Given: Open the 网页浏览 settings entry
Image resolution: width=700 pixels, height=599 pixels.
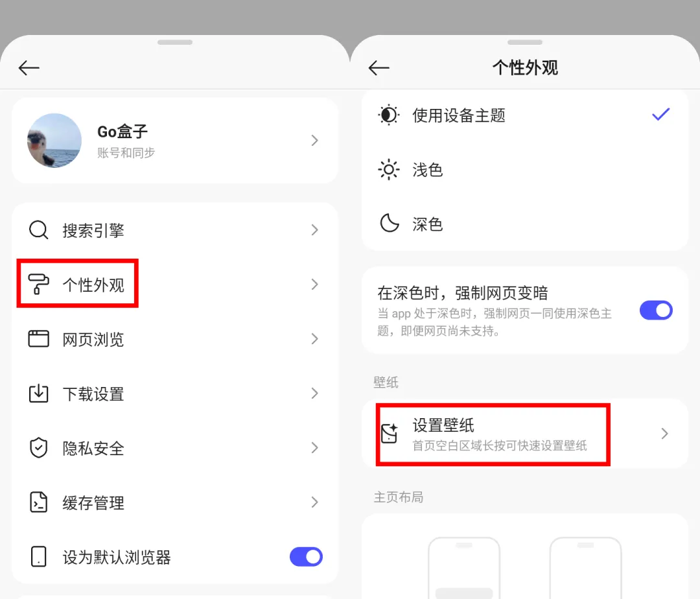Looking at the screenshot, I should 175,339.
